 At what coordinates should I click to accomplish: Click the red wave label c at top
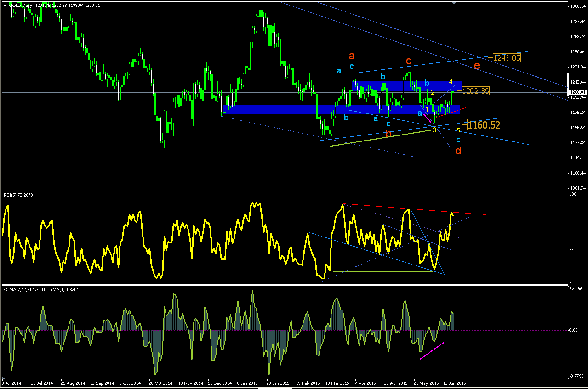click(408, 61)
